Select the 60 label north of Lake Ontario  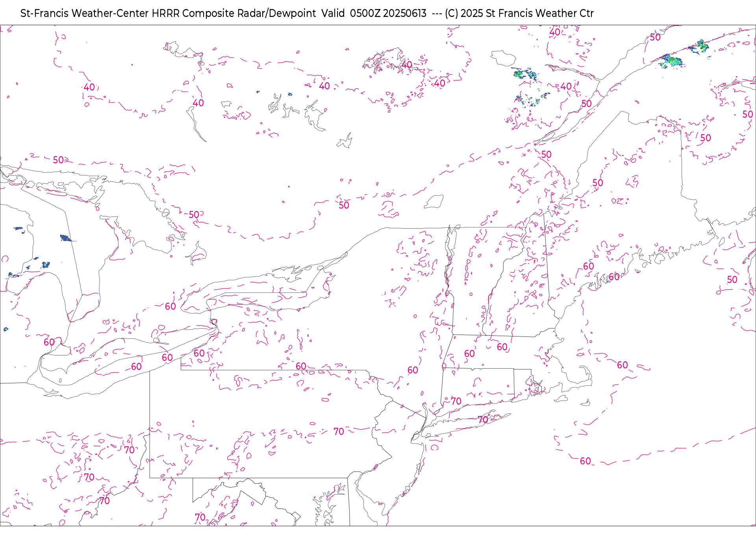pos(170,306)
